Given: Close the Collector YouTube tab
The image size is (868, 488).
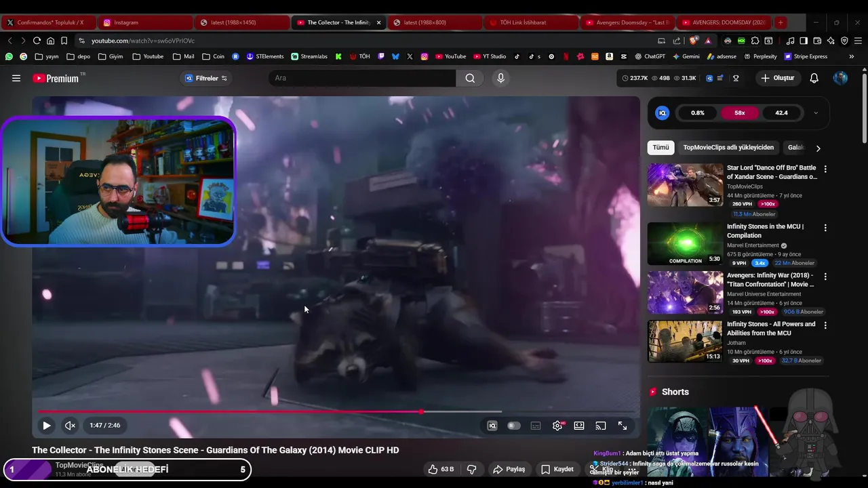Looking at the screenshot, I should pos(378,22).
